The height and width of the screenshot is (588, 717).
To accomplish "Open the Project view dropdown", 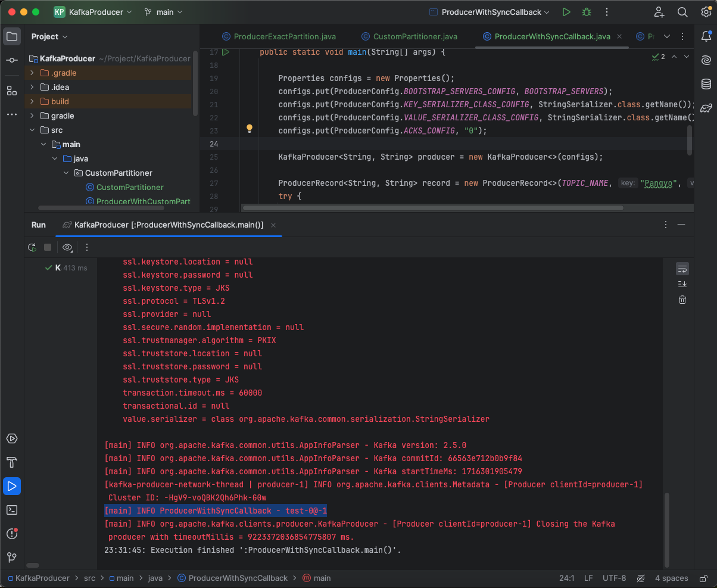I will (49, 36).
